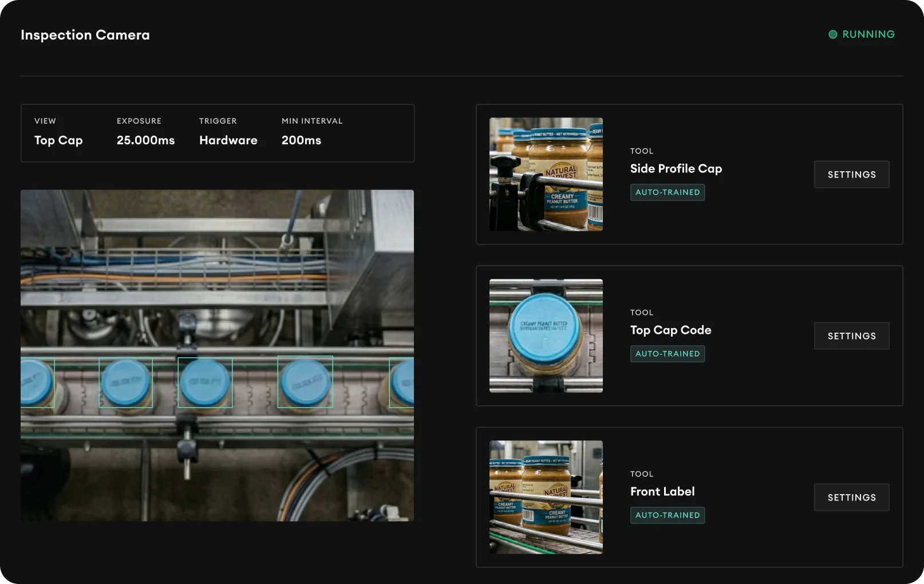Viewport: 924px width, 584px height.
Task: Select the rightmost partially visible cap detection box
Action: pos(402,383)
